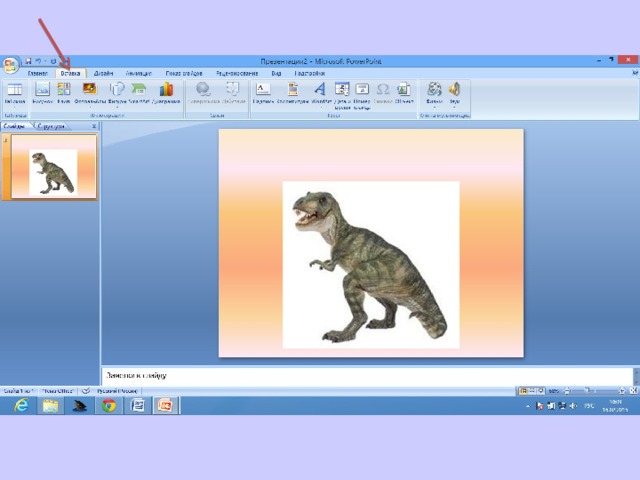Expand the Quick Access toolbar customize arrow
Screen dimensions: 640x480
click(67, 61)
